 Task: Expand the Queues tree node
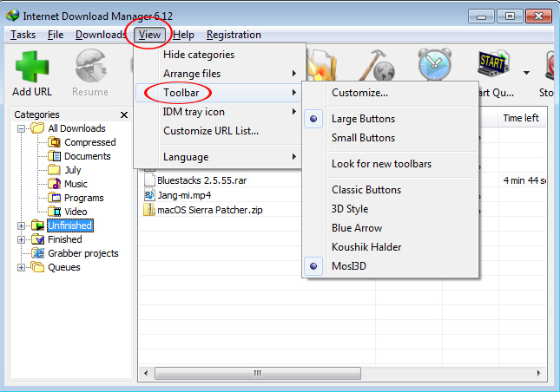point(22,267)
